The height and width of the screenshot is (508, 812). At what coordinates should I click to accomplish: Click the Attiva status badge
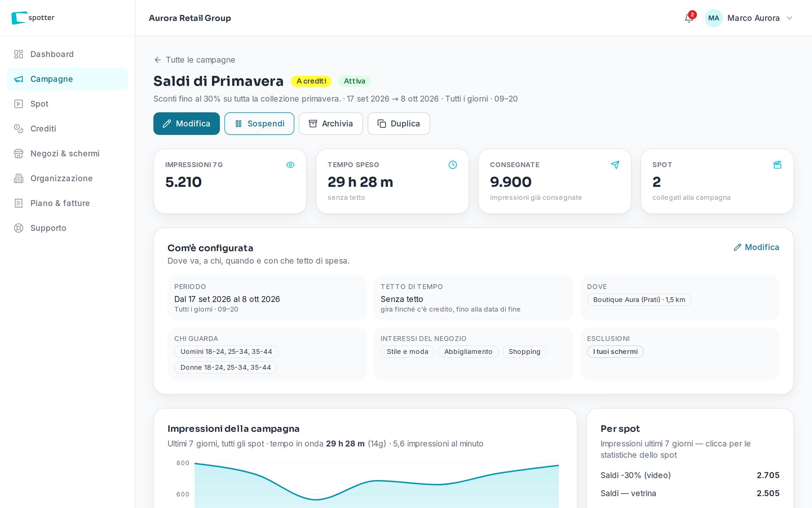(354, 81)
